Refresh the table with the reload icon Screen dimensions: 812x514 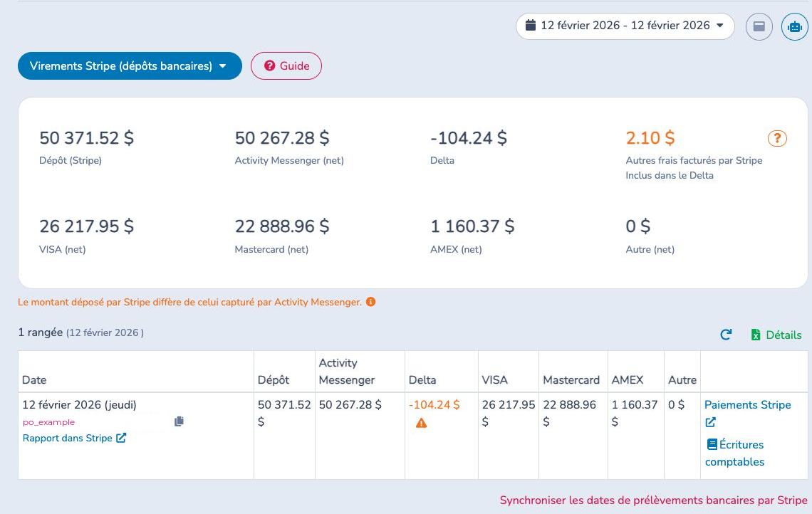point(726,335)
